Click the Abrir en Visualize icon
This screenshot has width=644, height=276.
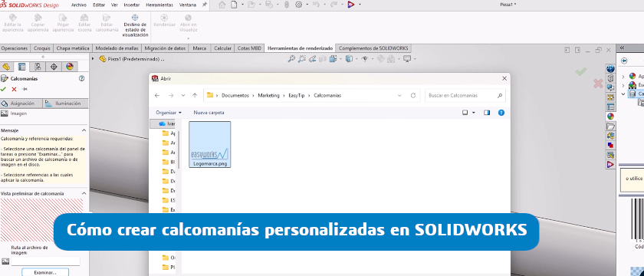(188, 18)
